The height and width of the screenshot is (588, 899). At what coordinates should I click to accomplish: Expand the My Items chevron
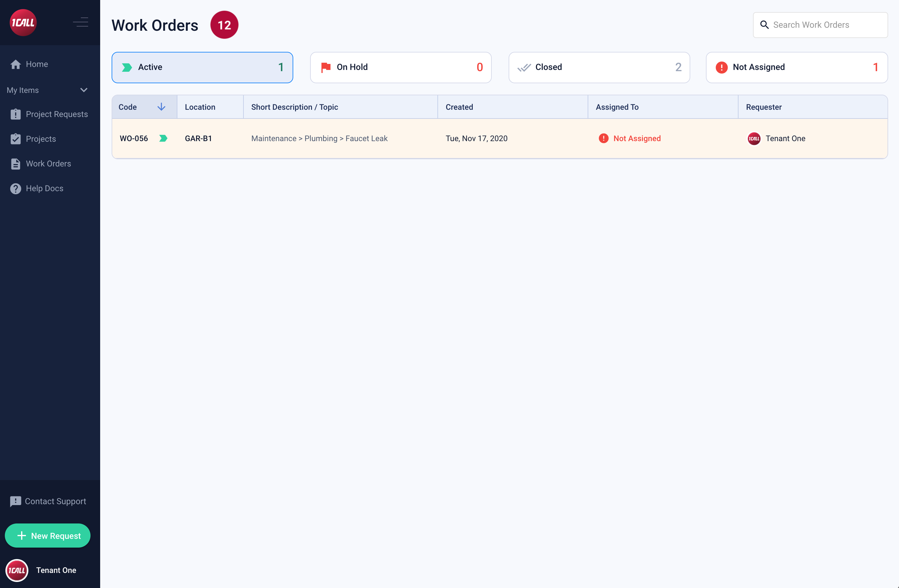click(x=84, y=90)
